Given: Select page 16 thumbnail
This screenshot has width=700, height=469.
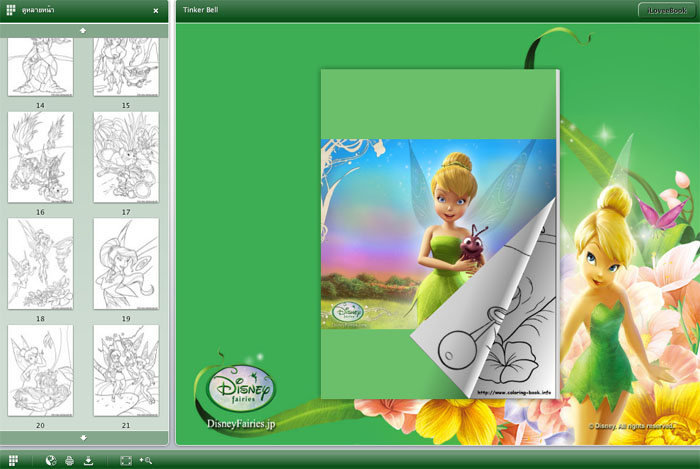Looking at the screenshot, I should 40,157.
